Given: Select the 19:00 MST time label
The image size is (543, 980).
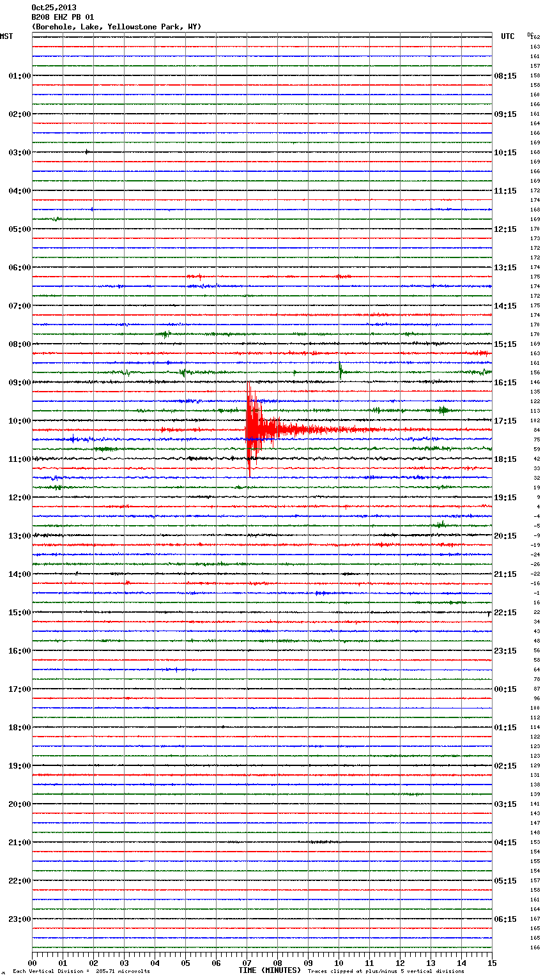Looking at the screenshot, I should point(20,766).
